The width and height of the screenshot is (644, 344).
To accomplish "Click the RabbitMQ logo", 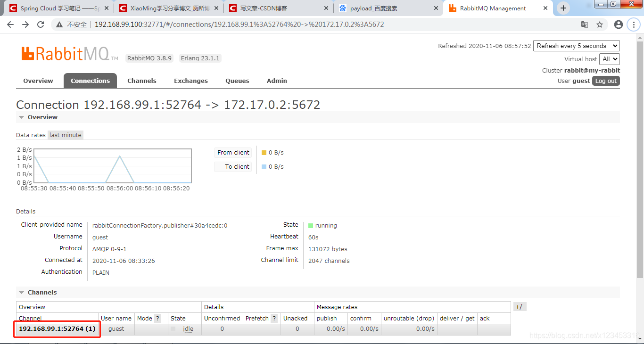I will 70,54.
